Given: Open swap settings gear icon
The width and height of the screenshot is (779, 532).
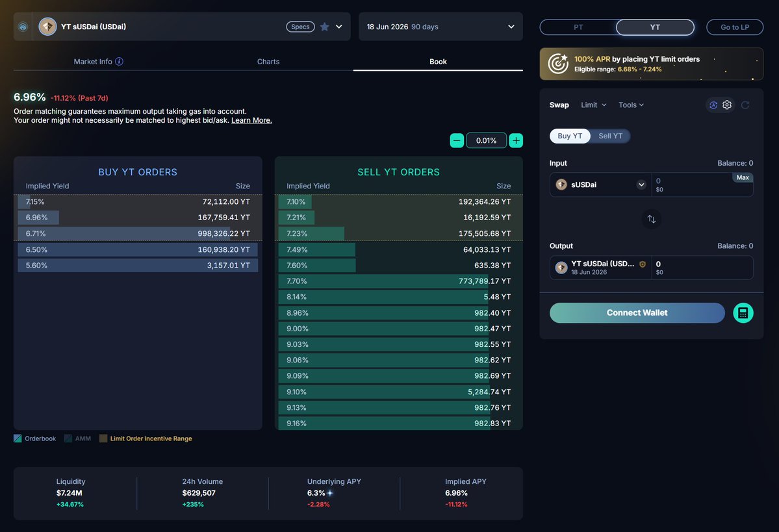Looking at the screenshot, I should [727, 105].
